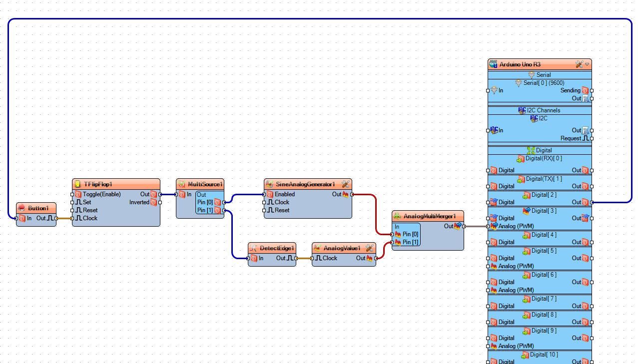638x364 pixels.
Task: Select the TFlipFlop1 Set pin
Action: [73, 202]
